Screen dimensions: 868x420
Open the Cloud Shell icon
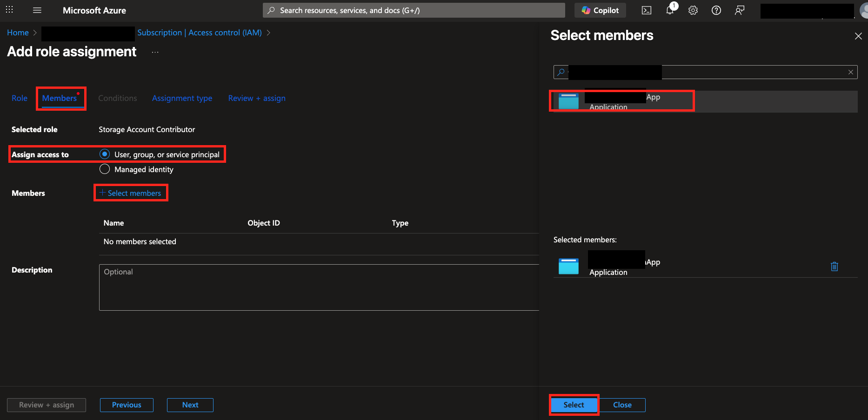[647, 10]
